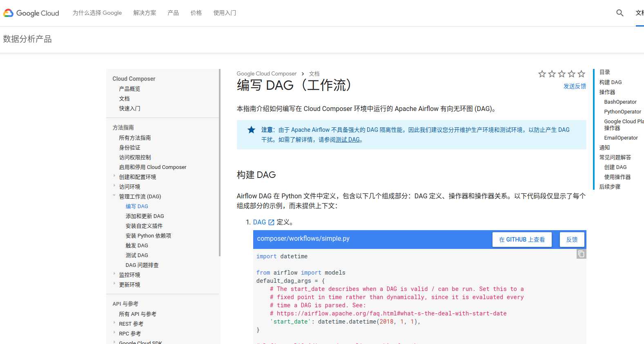Open 启用和停用 Cloud Composer
This screenshot has width=644, height=344.
pyautogui.click(x=152, y=167)
